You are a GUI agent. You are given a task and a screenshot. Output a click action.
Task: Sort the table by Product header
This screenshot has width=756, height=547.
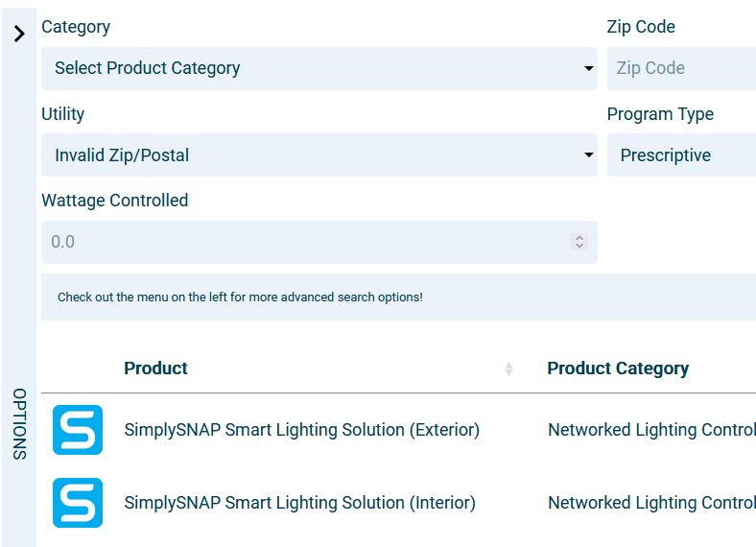[x=155, y=369]
